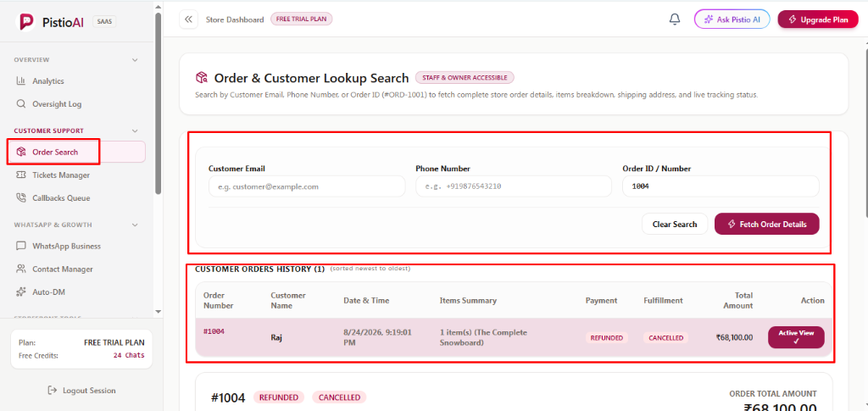Click the Logout Session exit icon
The height and width of the screenshot is (411, 868).
53,391
